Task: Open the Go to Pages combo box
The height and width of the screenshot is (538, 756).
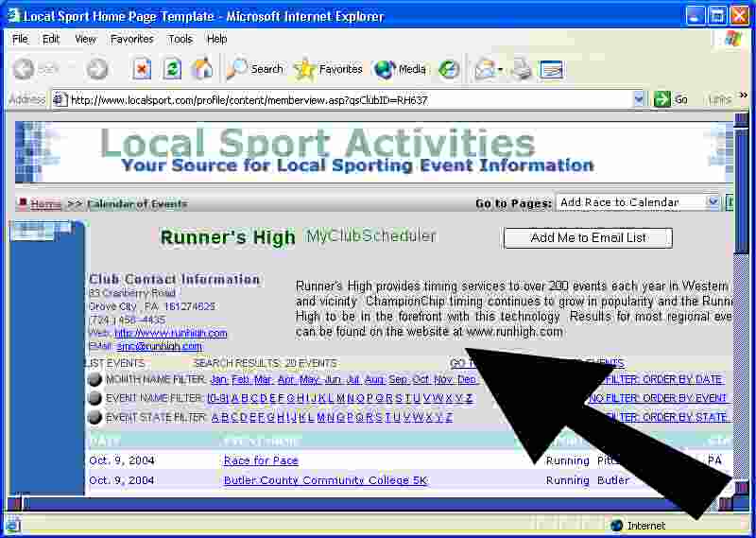Action: [638, 202]
